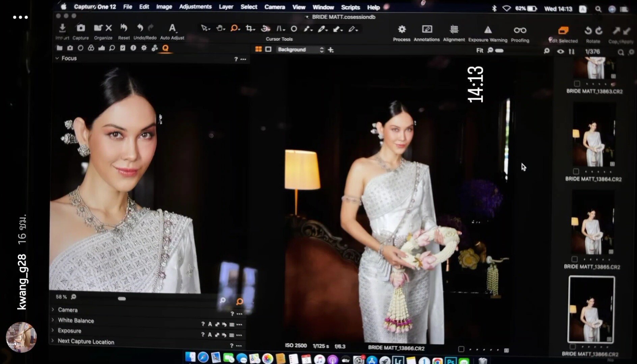Image resolution: width=637 pixels, height=364 pixels.
Task: Open Photoshop from the Dock
Action: pyautogui.click(x=451, y=360)
